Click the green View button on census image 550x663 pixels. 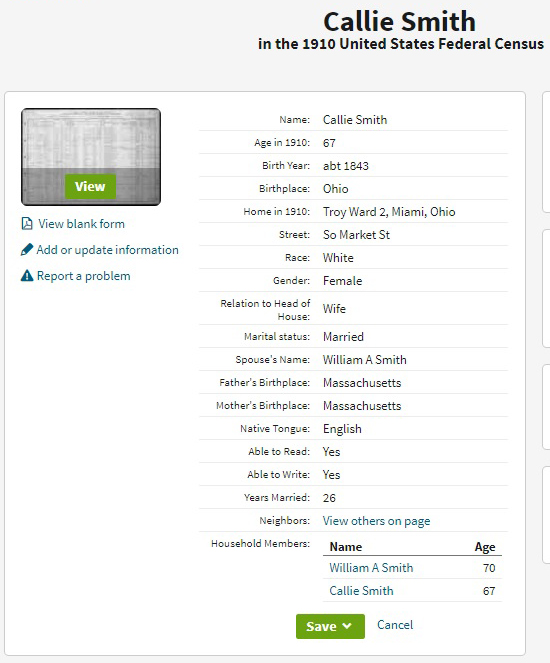pos(90,186)
